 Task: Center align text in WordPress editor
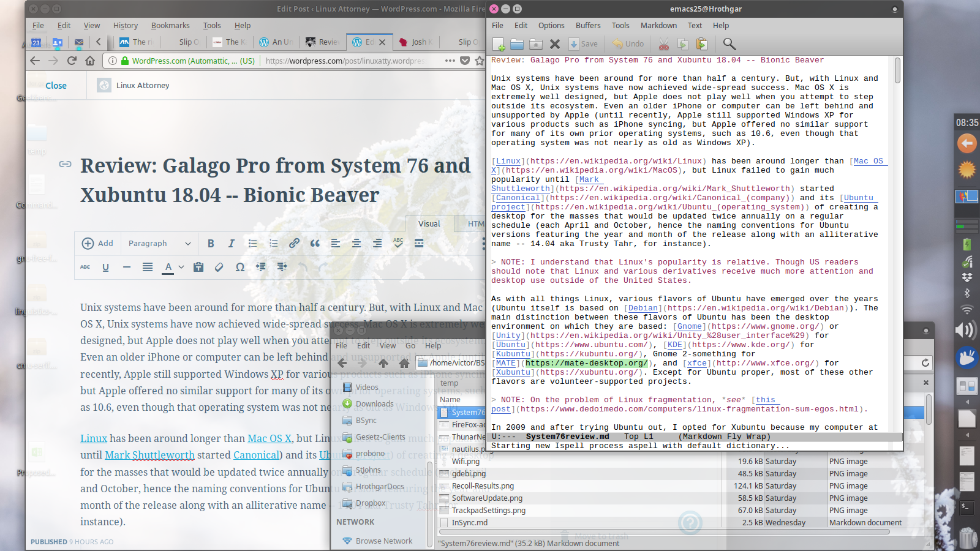click(x=356, y=244)
